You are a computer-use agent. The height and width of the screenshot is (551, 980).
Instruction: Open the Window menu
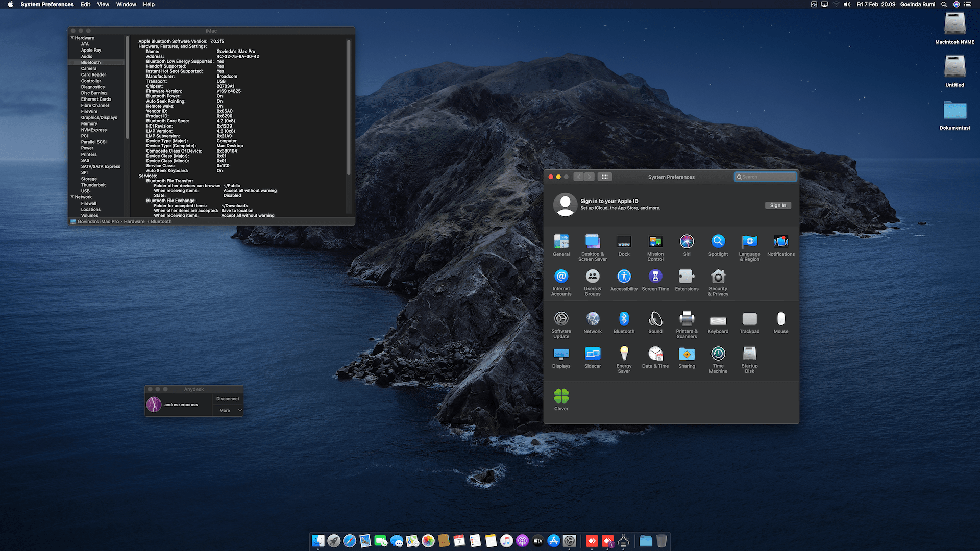126,4
